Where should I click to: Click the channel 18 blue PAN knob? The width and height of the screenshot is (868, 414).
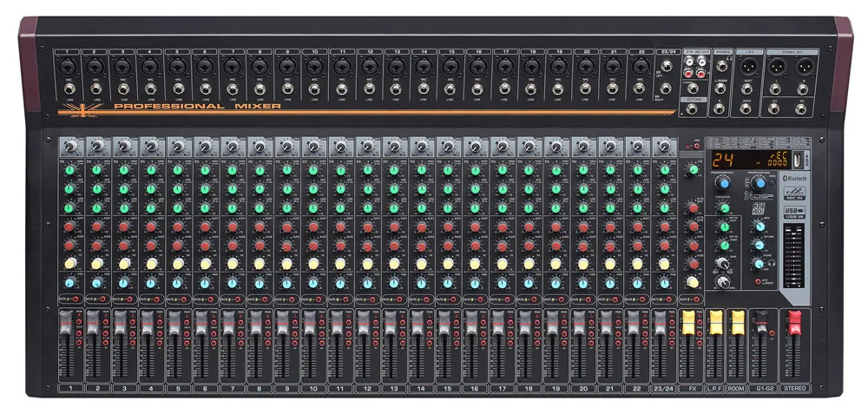[529, 283]
